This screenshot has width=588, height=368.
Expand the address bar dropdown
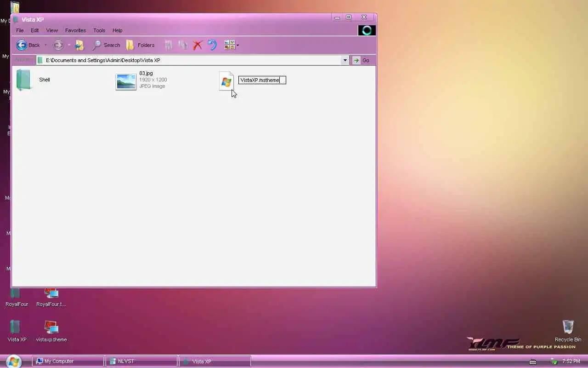(345, 60)
